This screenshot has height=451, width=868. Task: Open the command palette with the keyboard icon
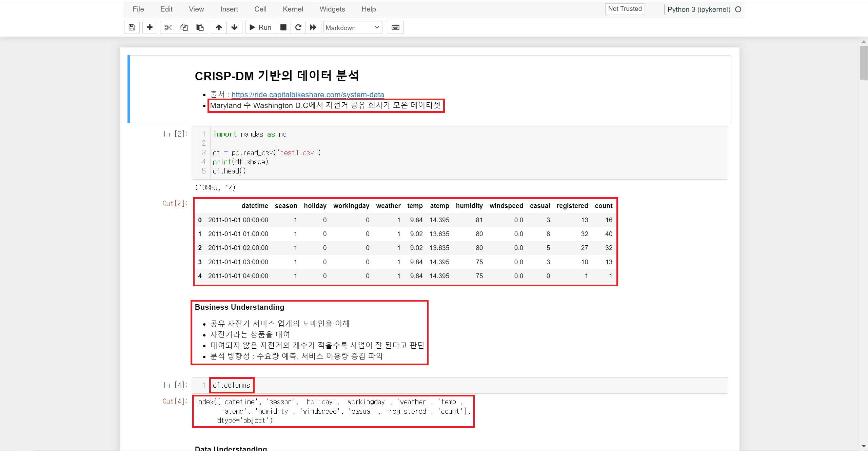tap(395, 27)
